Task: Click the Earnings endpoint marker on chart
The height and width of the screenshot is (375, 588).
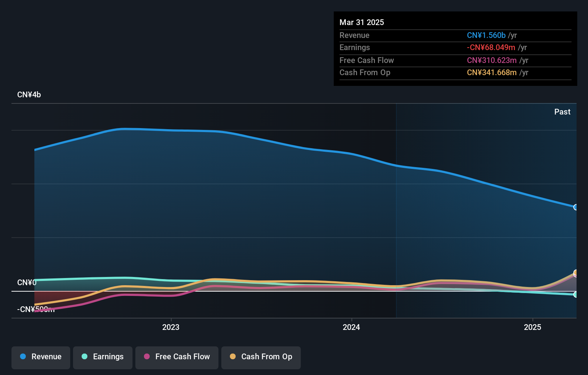Action: 576,294
